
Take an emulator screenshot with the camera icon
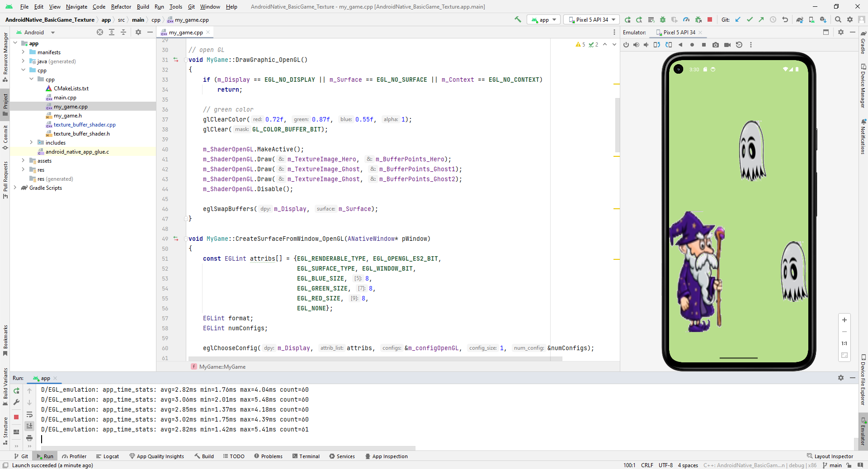[716, 45]
